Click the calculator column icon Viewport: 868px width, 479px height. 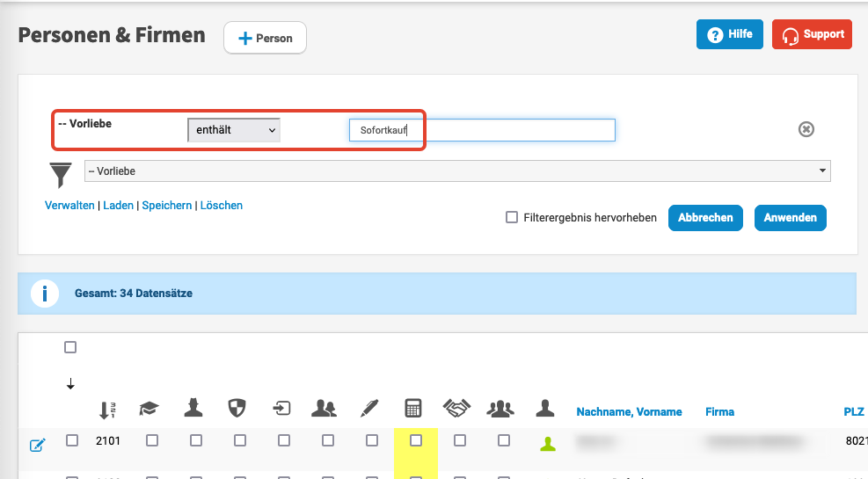click(412, 409)
